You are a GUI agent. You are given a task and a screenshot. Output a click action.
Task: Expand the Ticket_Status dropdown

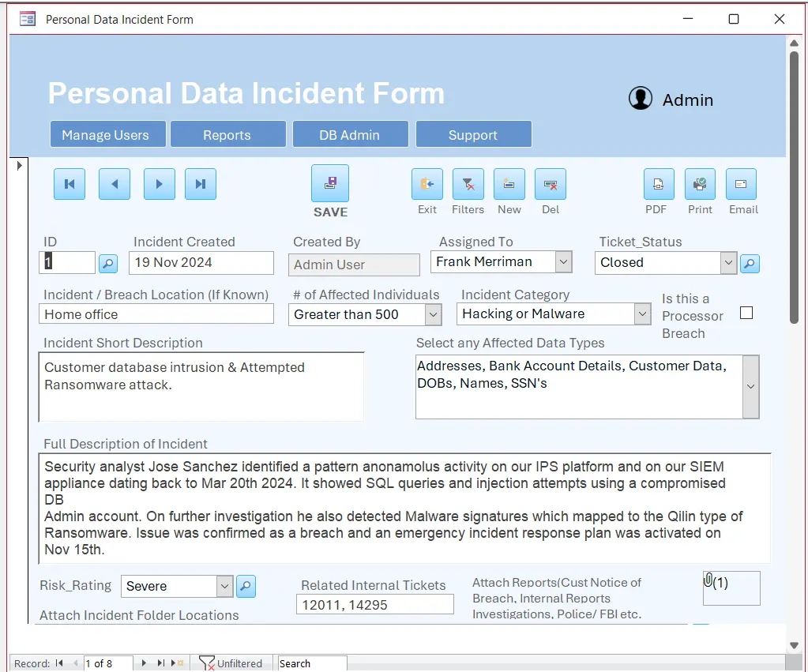728,263
